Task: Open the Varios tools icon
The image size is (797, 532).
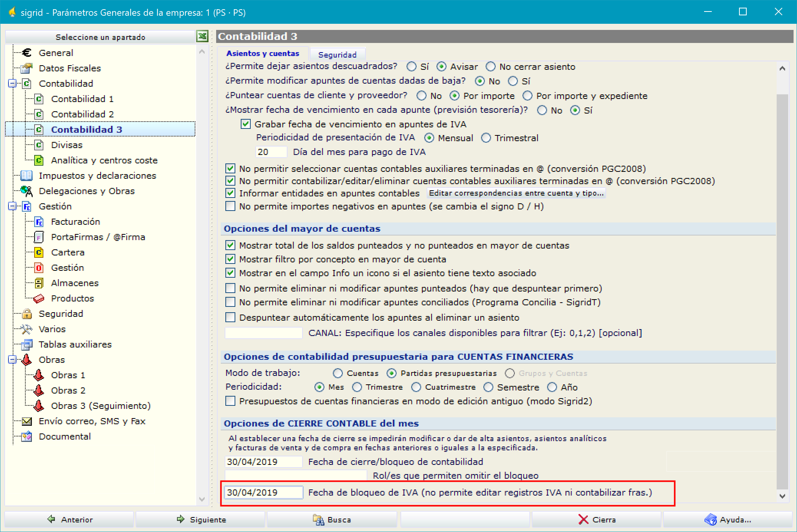Action: point(26,329)
